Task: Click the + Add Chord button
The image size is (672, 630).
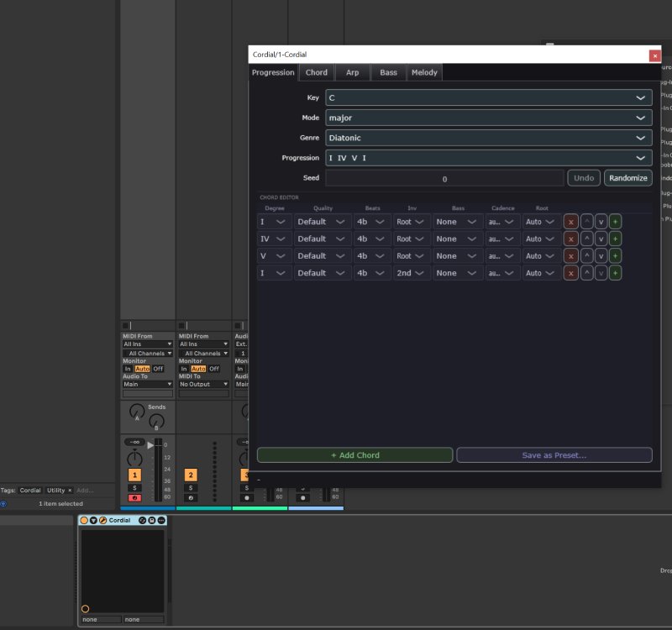Action: pos(354,455)
